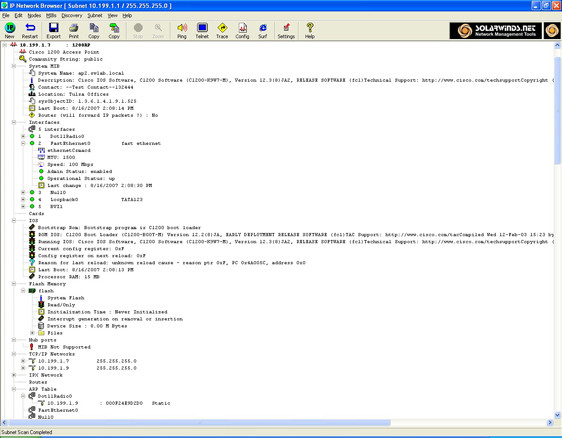562x438 pixels.
Task: Click green dot next to Loopback0
Action: [32, 199]
